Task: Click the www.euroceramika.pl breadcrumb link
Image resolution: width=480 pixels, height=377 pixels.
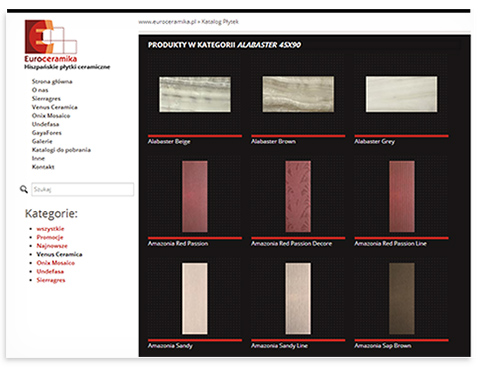Action: 167,22
